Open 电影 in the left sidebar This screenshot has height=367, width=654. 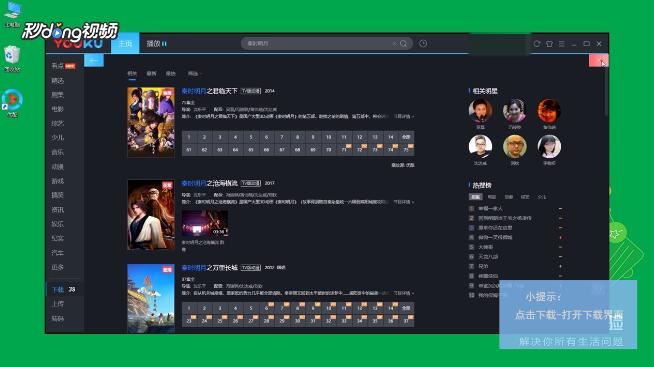coord(58,109)
